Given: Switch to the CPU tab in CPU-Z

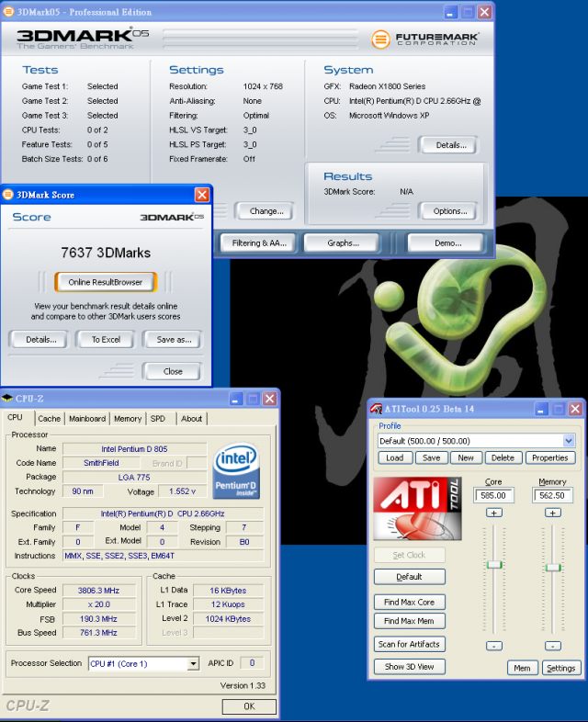Looking at the screenshot, I should pyautogui.click(x=16, y=417).
